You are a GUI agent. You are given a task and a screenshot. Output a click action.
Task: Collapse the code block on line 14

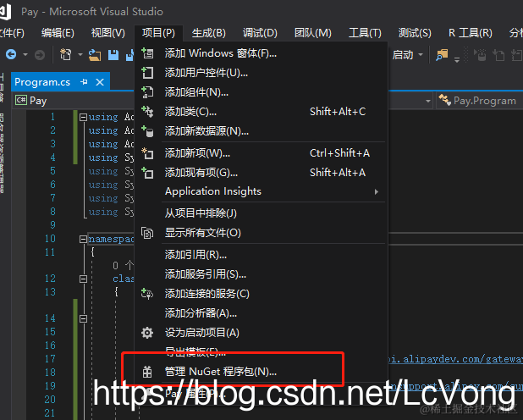coord(83,318)
